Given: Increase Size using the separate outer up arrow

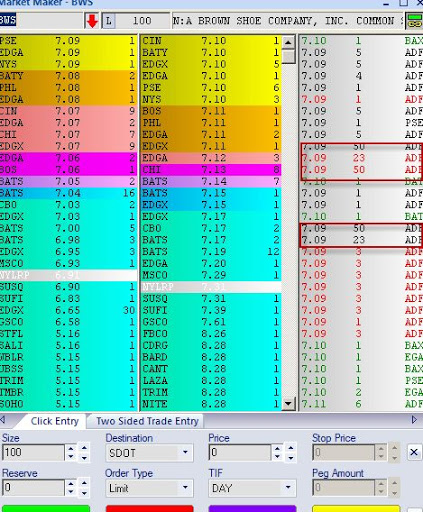Looking at the screenshot, I should pyautogui.click(x=84, y=448).
